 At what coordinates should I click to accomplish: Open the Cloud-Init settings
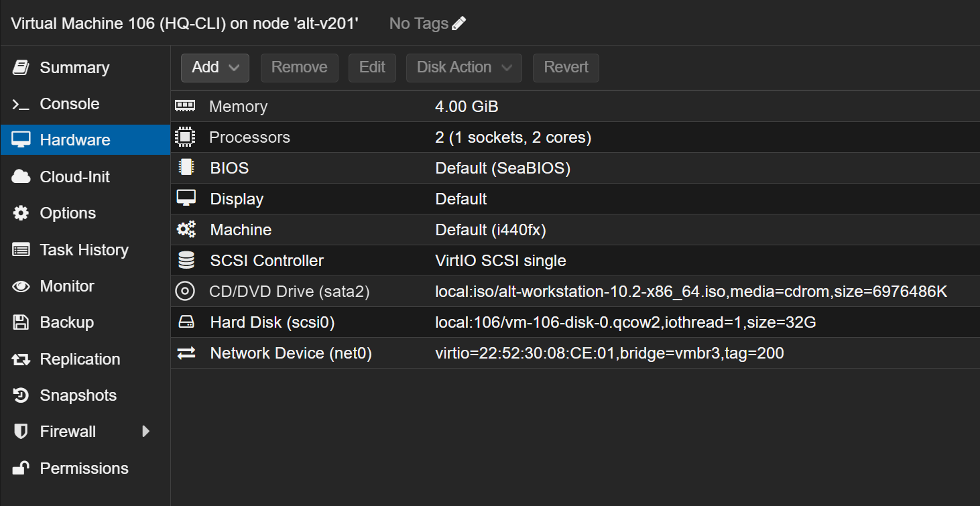tap(74, 177)
